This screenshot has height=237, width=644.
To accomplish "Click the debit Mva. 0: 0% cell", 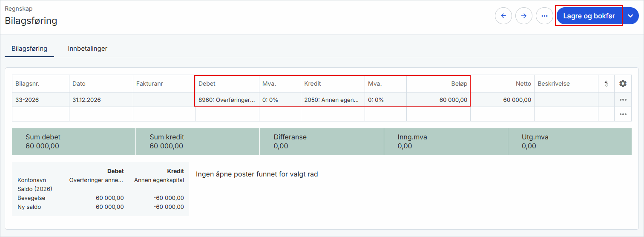I will coord(280,100).
